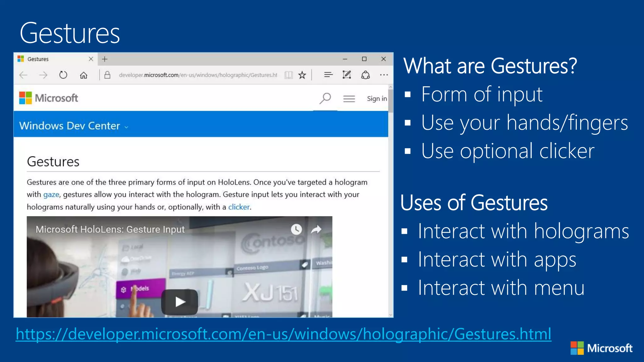The height and width of the screenshot is (362, 644).
Task: Click 'Interact with menu' bullet text
Action: point(501,288)
